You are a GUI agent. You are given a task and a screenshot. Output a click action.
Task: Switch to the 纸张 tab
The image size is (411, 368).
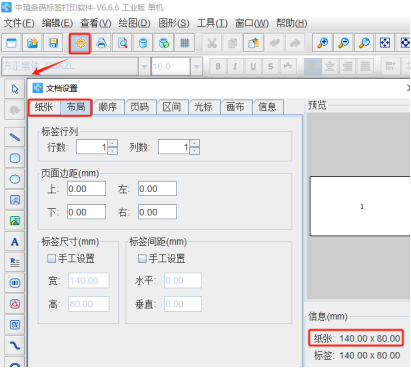[44, 107]
